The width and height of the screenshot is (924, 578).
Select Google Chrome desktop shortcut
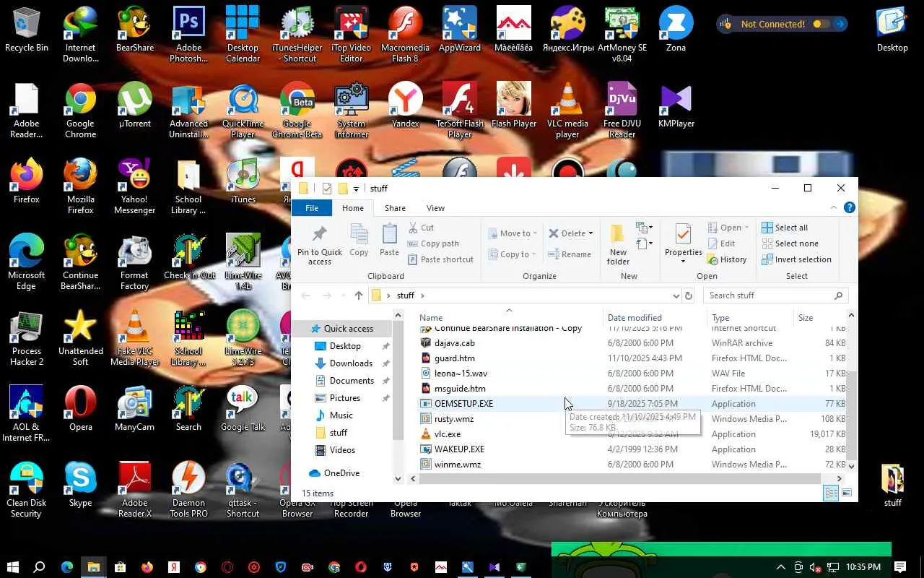tap(80, 111)
